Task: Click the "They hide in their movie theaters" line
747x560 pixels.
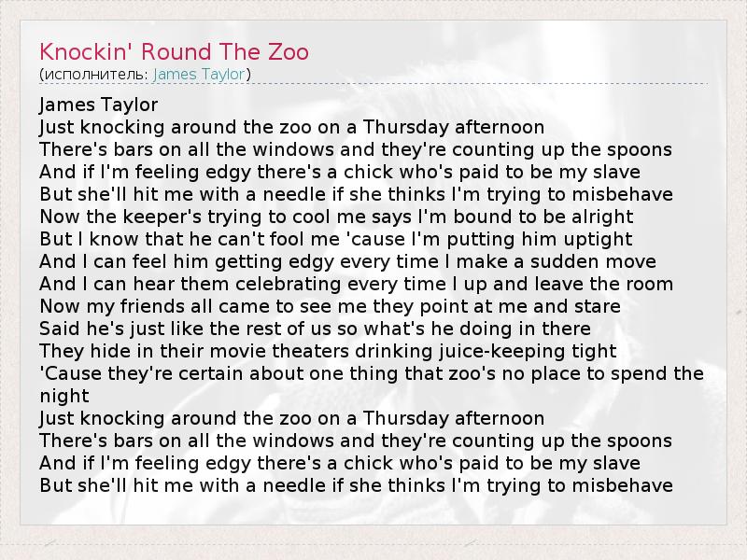Action: 328,351
